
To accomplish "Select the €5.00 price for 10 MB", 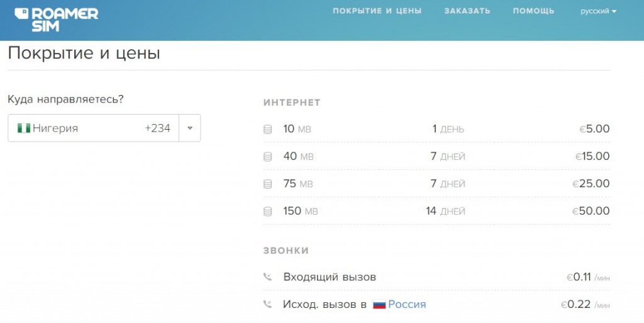I will (x=594, y=129).
